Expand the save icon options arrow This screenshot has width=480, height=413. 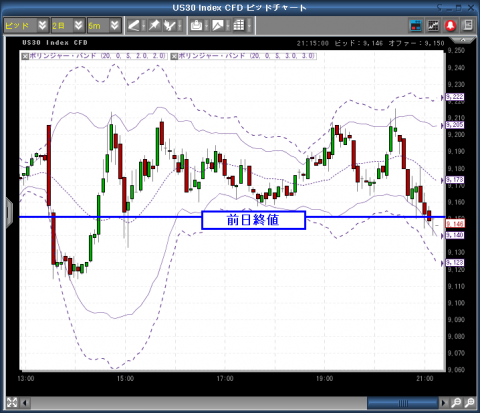pyautogui.click(x=207, y=26)
